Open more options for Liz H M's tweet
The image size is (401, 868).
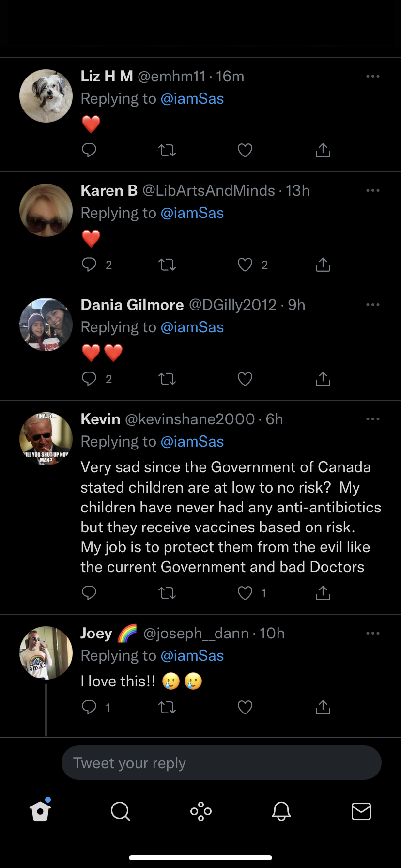point(372,76)
